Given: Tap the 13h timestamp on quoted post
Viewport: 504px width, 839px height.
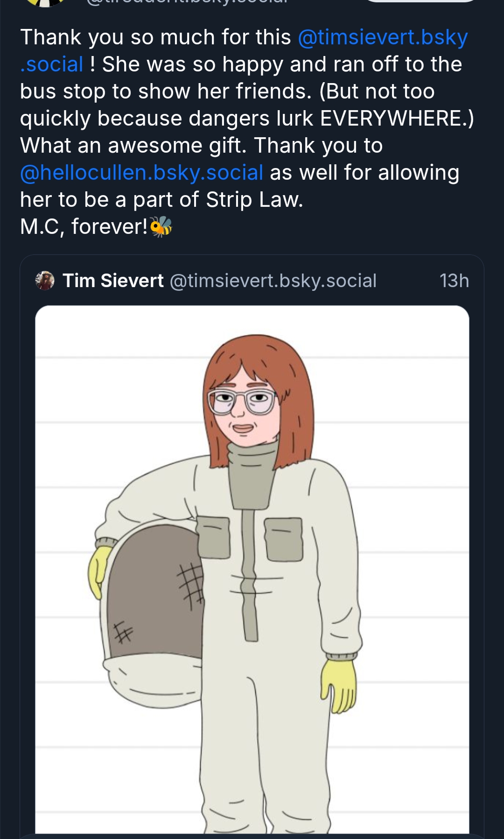Looking at the screenshot, I should (454, 281).
